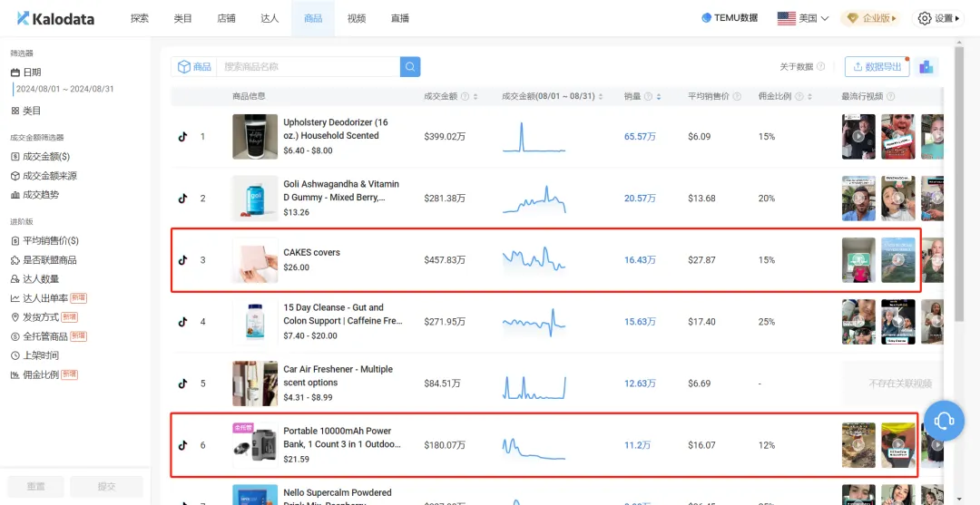Play second popular video of Power Bank
This screenshot has width=980, height=505.
point(898,445)
